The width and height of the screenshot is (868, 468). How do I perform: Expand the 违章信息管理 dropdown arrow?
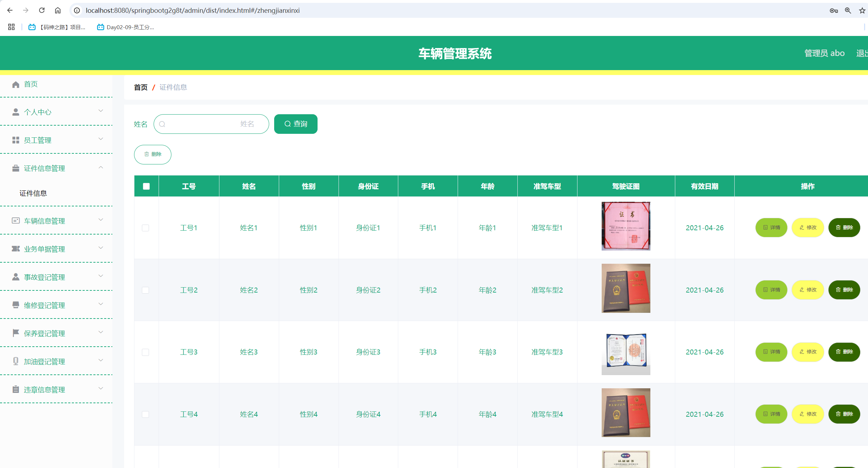pos(101,389)
